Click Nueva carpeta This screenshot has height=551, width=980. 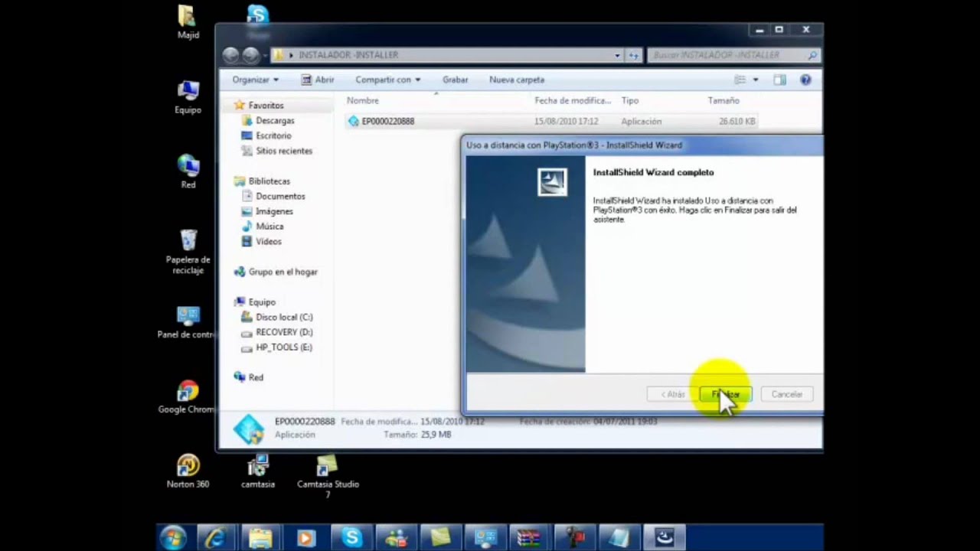tap(517, 80)
